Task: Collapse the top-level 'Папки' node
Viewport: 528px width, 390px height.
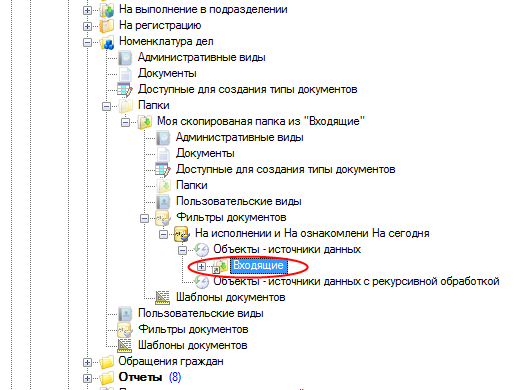Action: [x=106, y=106]
